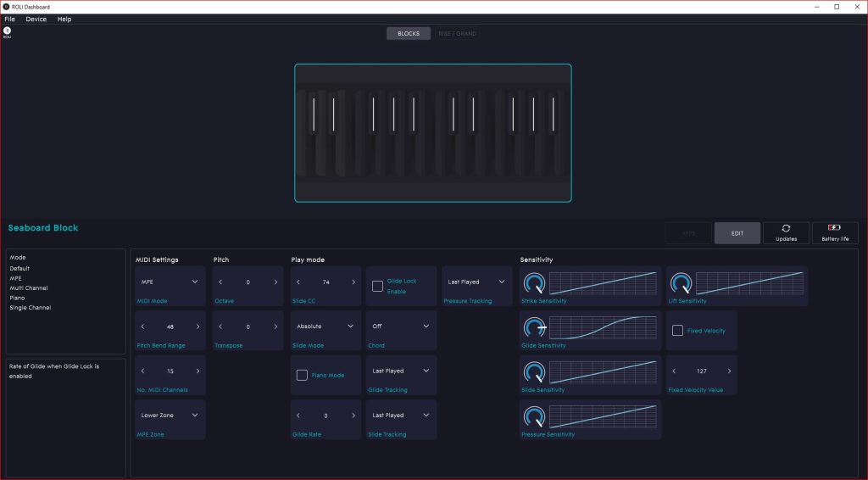
Task: Click the Glide Sensitivity curve graph
Action: pyautogui.click(x=603, y=327)
